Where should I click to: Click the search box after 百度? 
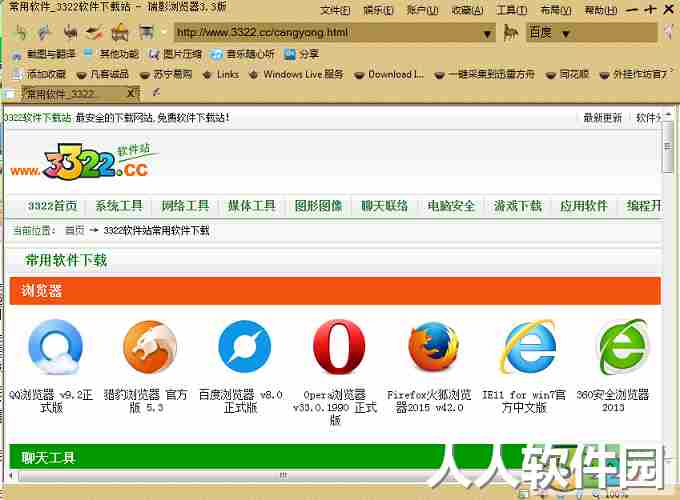(x=616, y=33)
